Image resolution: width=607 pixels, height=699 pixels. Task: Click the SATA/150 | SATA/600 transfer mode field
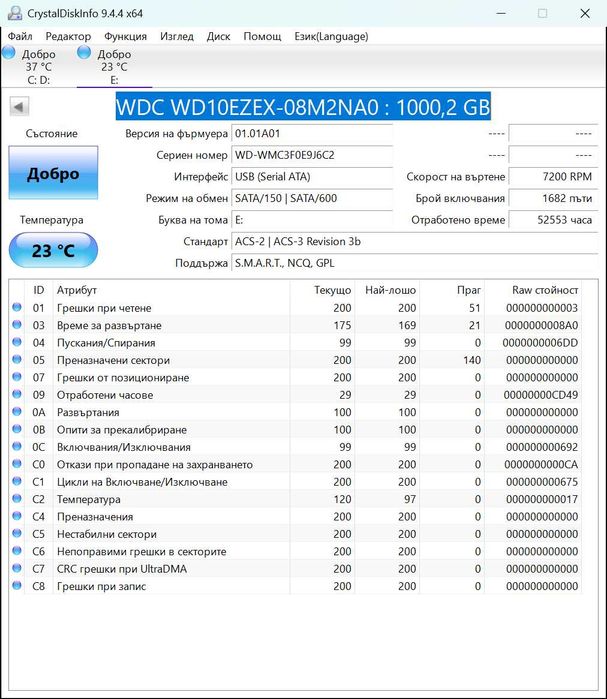tap(312, 198)
